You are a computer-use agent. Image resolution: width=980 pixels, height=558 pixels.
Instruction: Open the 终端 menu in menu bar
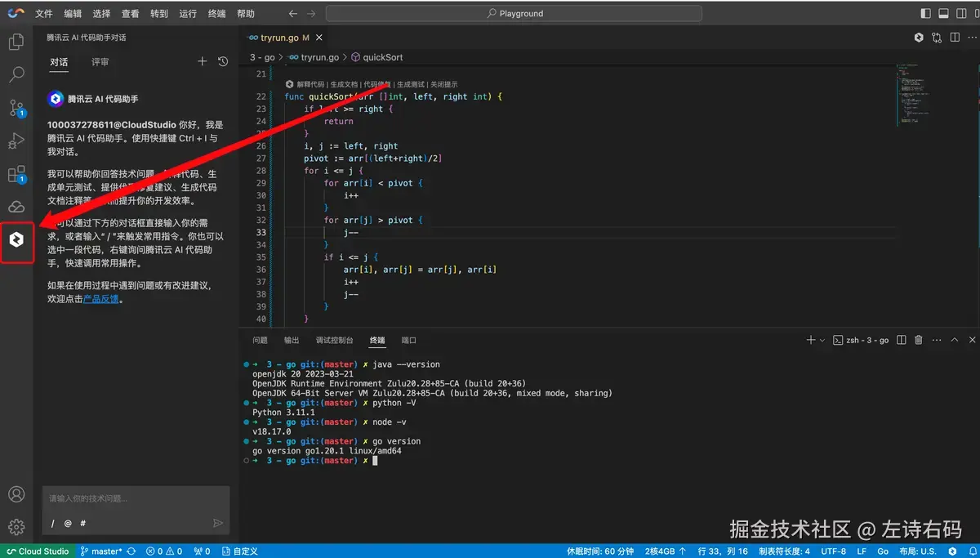pyautogui.click(x=216, y=14)
